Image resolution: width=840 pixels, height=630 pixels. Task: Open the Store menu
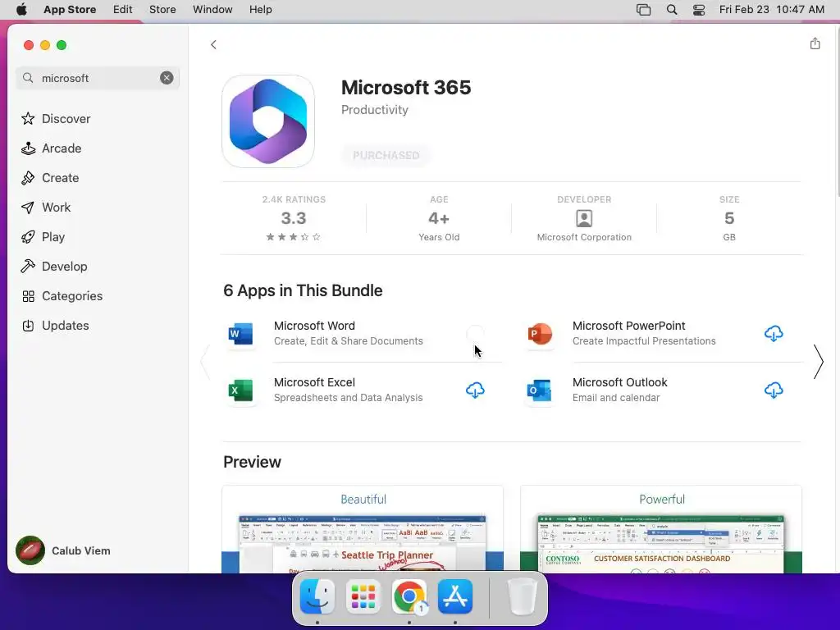point(162,9)
